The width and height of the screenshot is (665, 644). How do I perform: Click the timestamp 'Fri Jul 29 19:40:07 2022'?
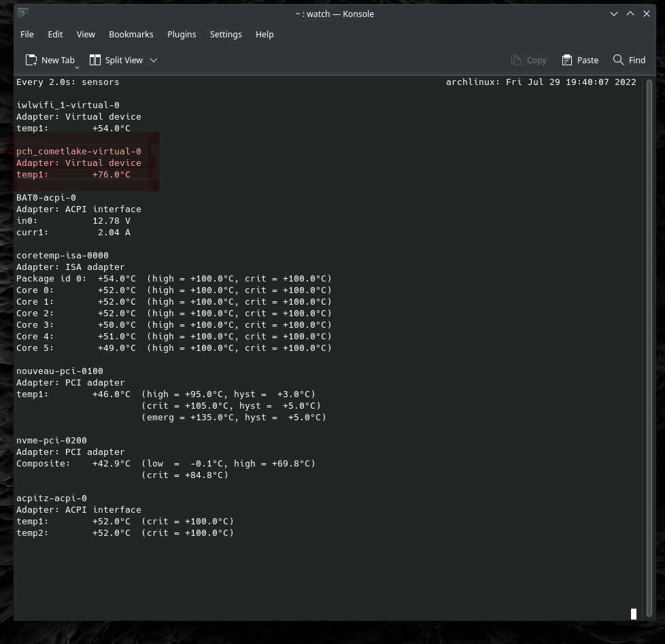coord(571,82)
